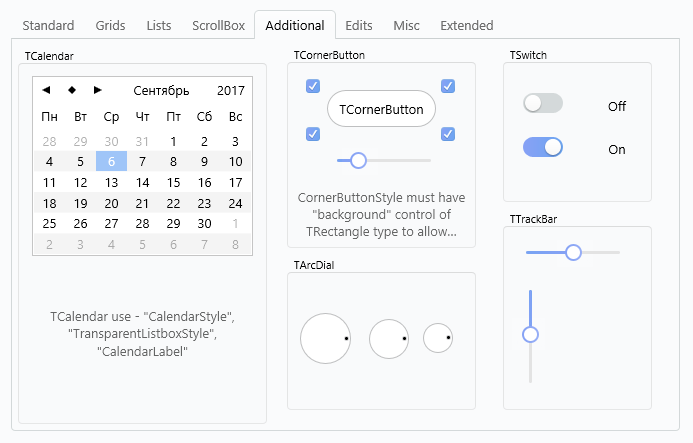Viewport: 693px width, 443px height.
Task: Open the 2017 year selector
Action: point(231,91)
